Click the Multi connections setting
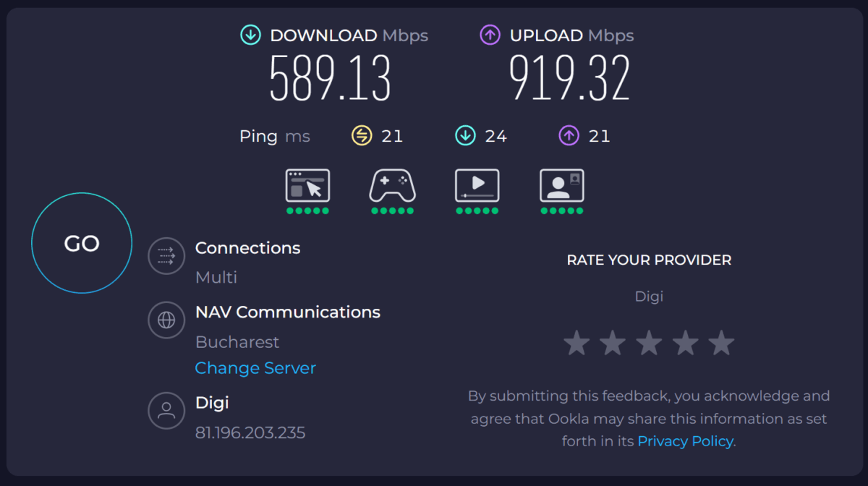 click(216, 277)
